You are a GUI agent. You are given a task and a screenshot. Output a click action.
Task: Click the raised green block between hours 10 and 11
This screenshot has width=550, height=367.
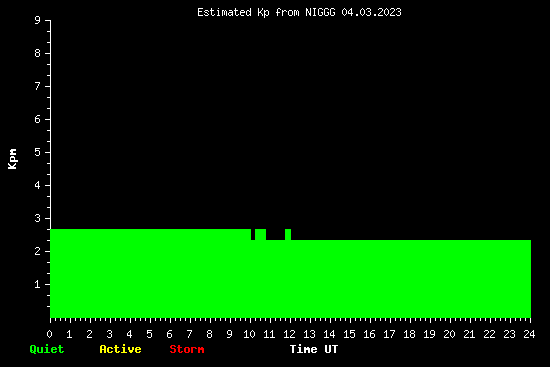260,234
